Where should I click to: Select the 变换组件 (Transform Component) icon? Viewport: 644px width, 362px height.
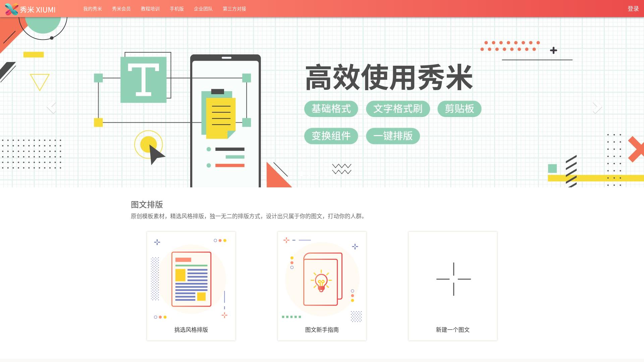click(x=331, y=136)
